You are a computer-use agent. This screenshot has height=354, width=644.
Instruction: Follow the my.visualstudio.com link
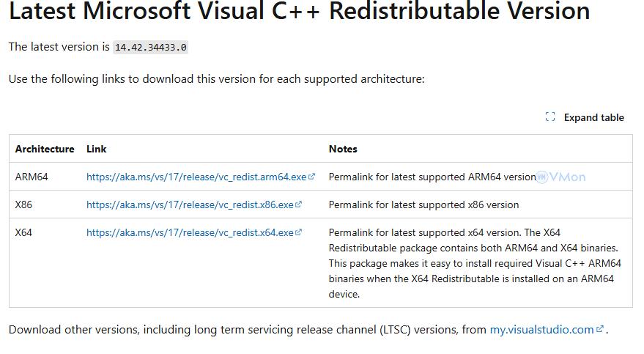(541, 330)
